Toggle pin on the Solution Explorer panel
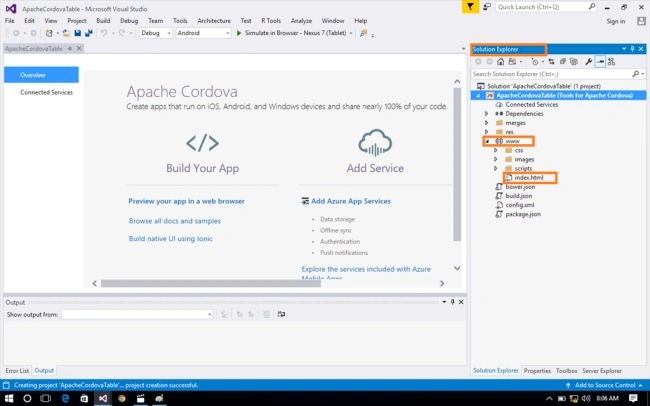The width and height of the screenshot is (650, 406). (x=632, y=49)
